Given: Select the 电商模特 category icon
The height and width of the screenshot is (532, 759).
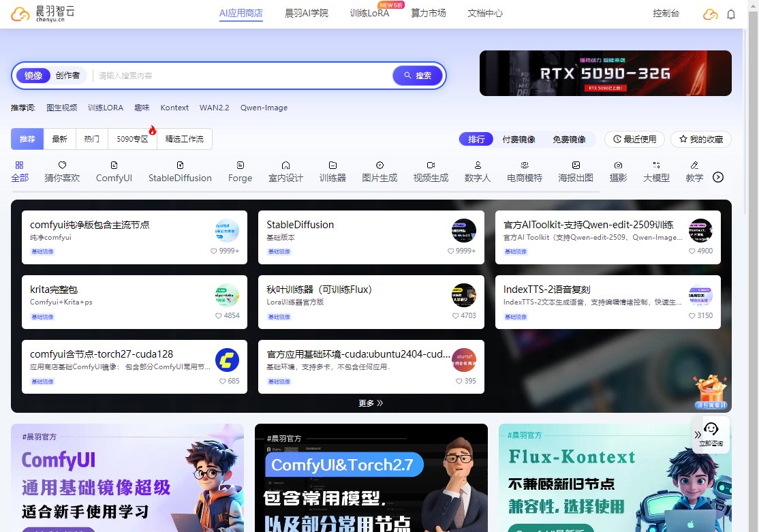Looking at the screenshot, I should (x=524, y=165).
